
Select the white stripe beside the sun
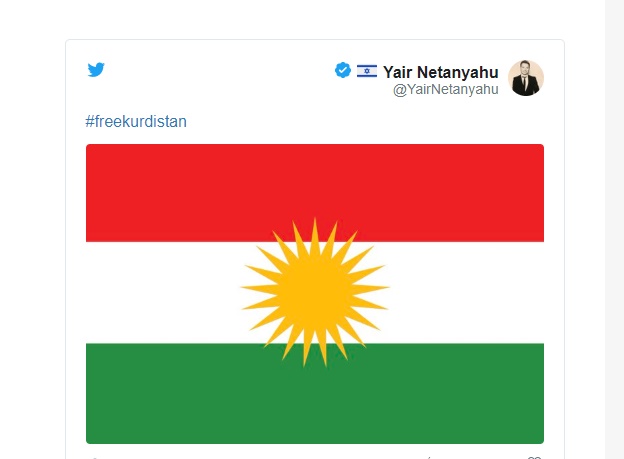[159, 292]
